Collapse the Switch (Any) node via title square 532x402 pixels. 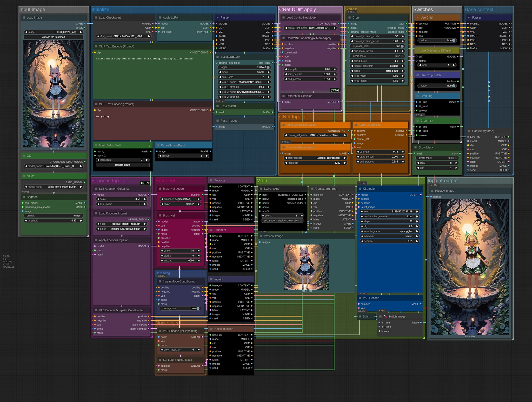pyautogui.click(x=261, y=189)
